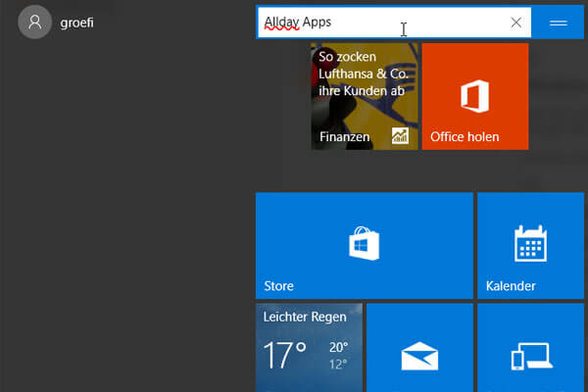Click the Finanzen chart icon
This screenshot has height=392, width=588.
pyautogui.click(x=400, y=136)
